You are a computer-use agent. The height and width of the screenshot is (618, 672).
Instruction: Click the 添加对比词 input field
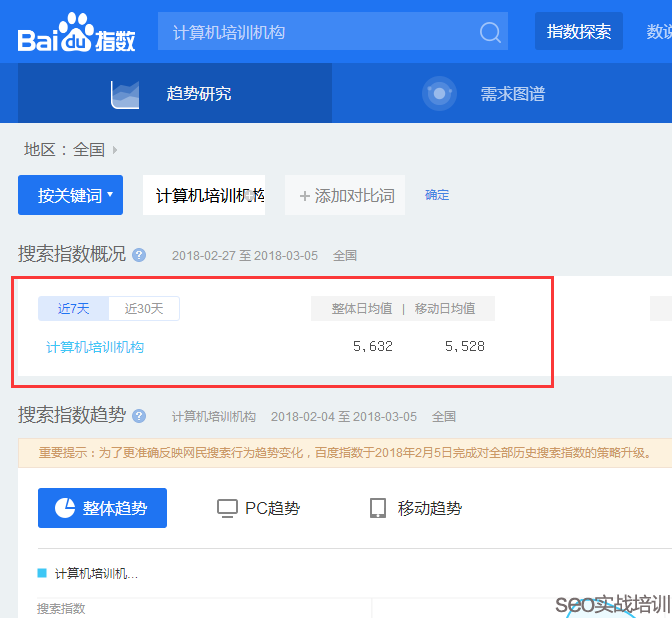(345, 195)
